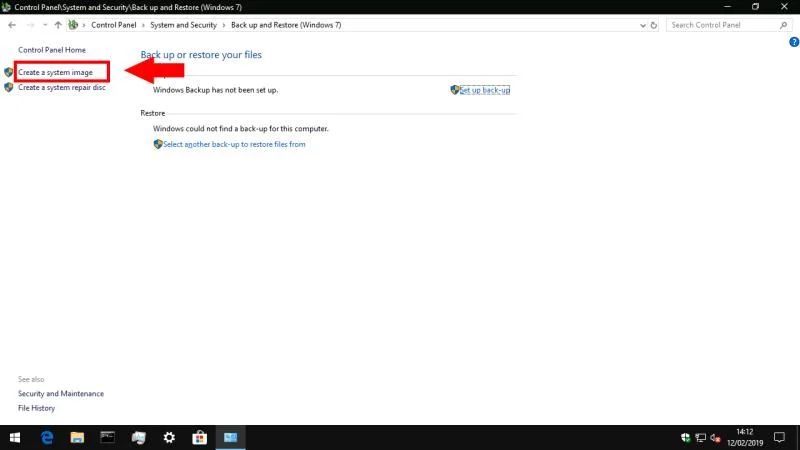The width and height of the screenshot is (800, 450).
Task: Click 'Windows Backup has not been set up' text
Action: click(x=215, y=90)
